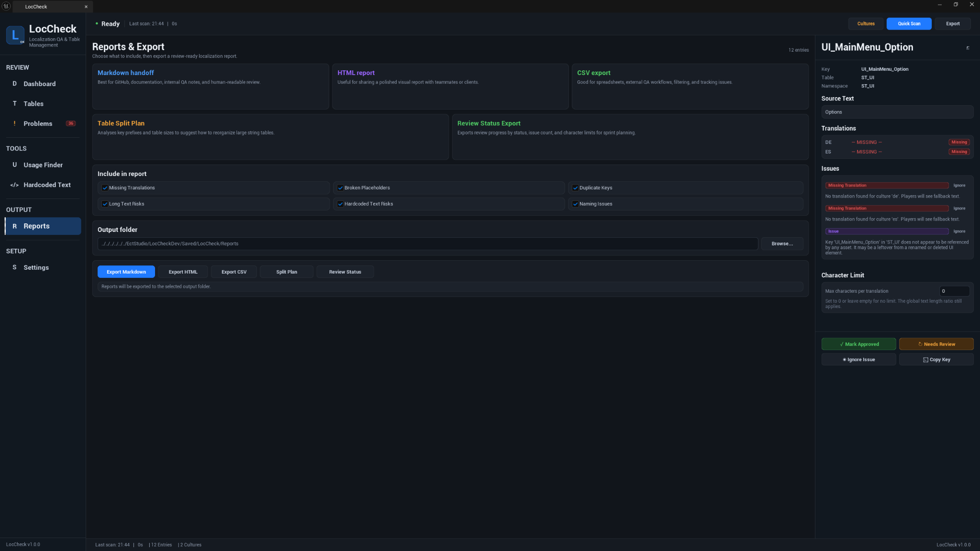Click the purple Issue tag
Screen dimensions: 980x551
(887, 231)
